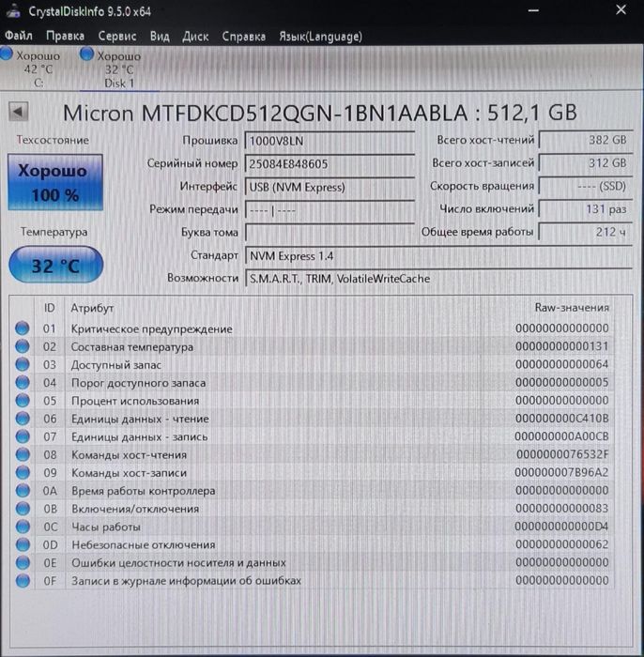Click the status dot for Команды хост-чтения
This screenshot has height=657, width=644.
pos(23,454)
